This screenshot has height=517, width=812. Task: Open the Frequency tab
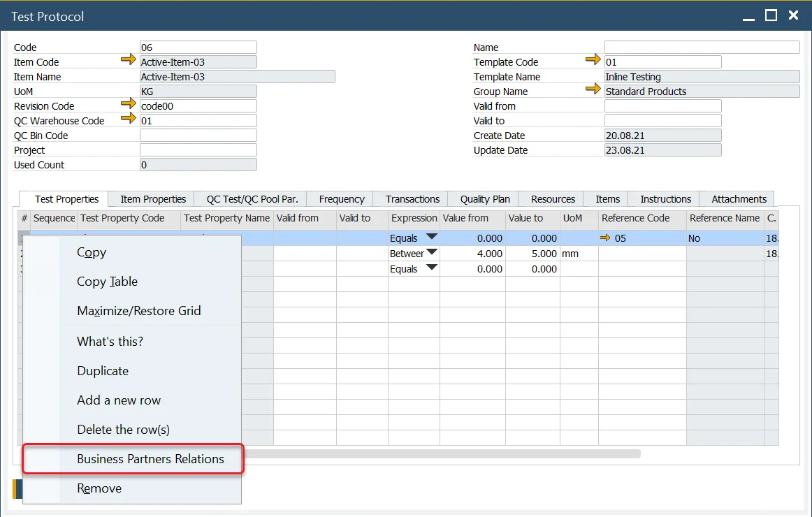(342, 199)
